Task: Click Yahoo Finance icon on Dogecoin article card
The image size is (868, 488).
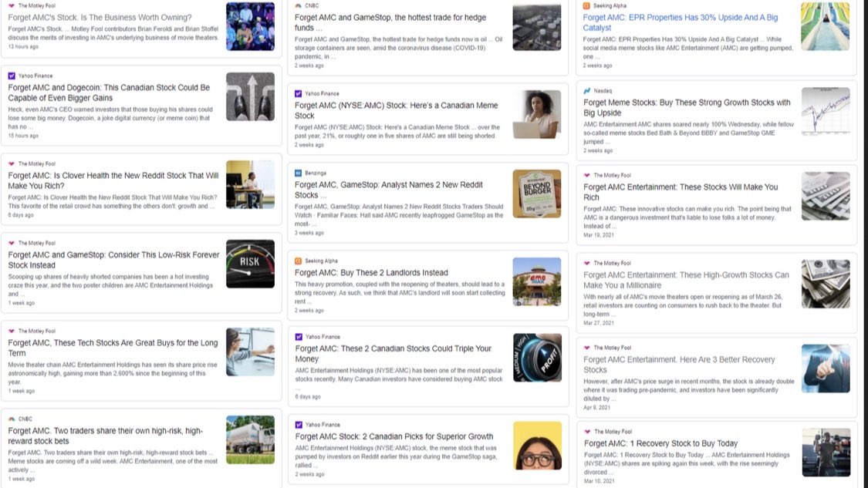Action: [12, 76]
